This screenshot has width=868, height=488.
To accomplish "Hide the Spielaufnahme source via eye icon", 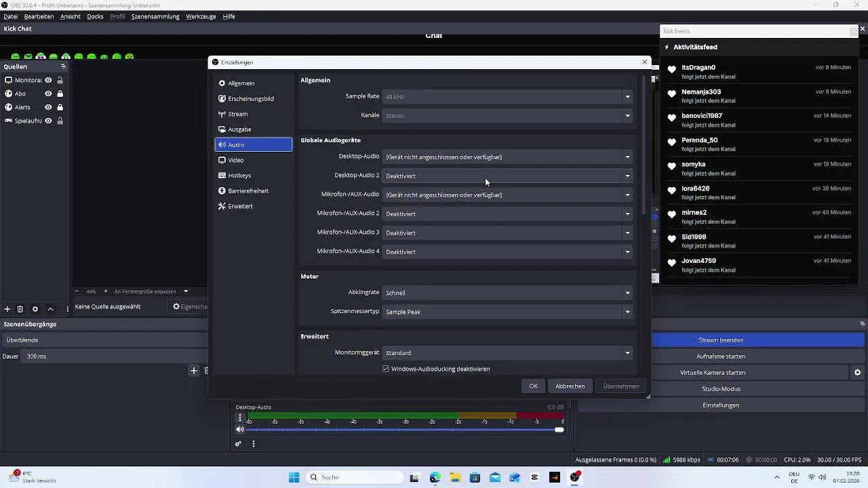I will pos(48,121).
